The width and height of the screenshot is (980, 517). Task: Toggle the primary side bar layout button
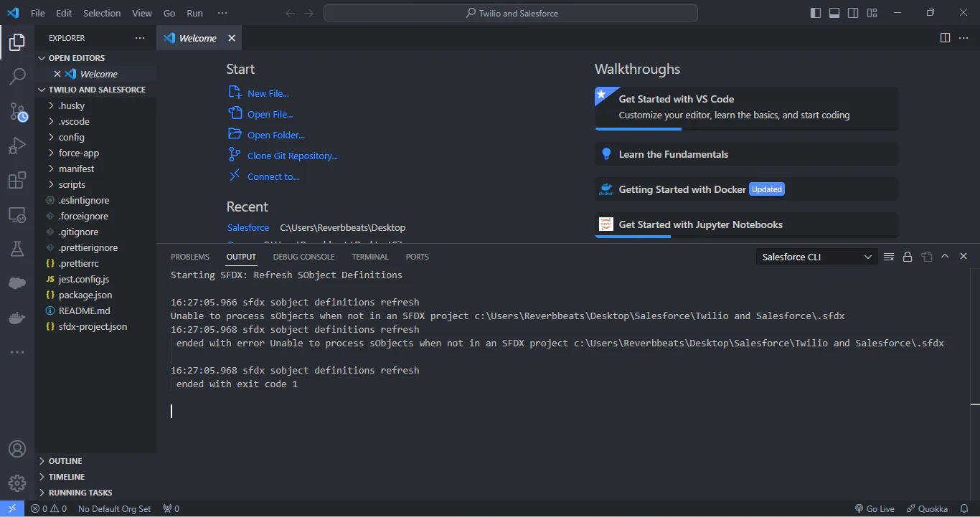pos(816,13)
